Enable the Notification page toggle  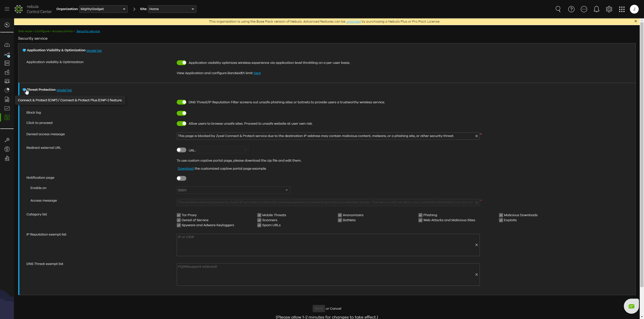pos(181,178)
